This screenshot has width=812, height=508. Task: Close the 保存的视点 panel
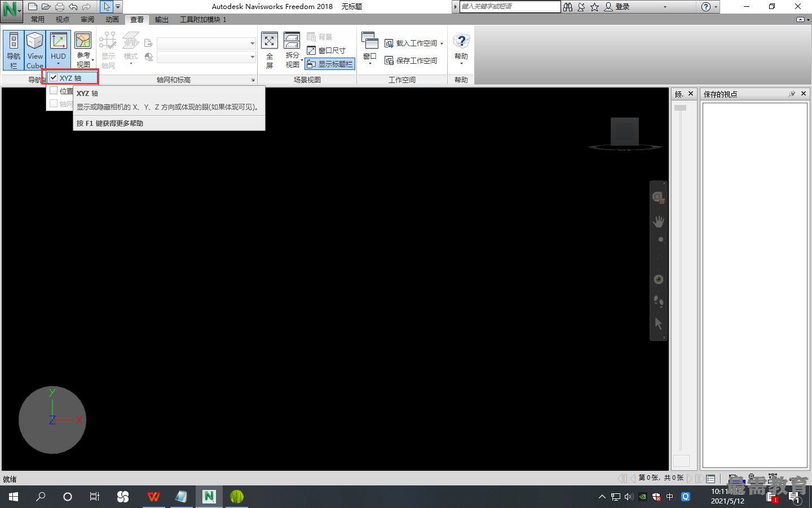tap(804, 94)
